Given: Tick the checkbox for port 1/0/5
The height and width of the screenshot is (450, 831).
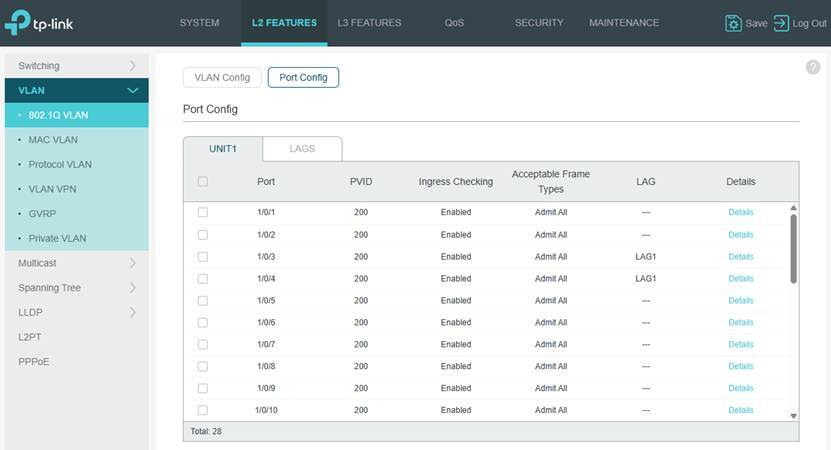Looking at the screenshot, I should click(x=203, y=300).
